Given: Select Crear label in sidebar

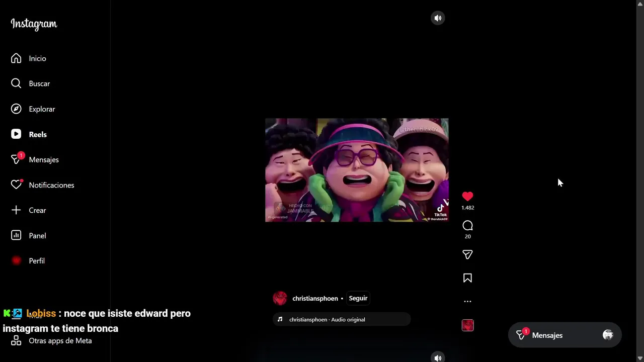Looking at the screenshot, I should click(x=37, y=211).
